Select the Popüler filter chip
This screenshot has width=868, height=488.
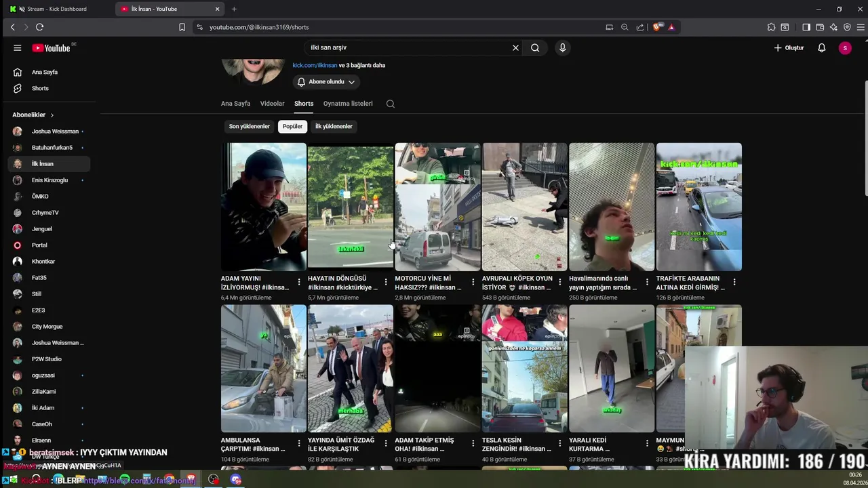pyautogui.click(x=292, y=126)
